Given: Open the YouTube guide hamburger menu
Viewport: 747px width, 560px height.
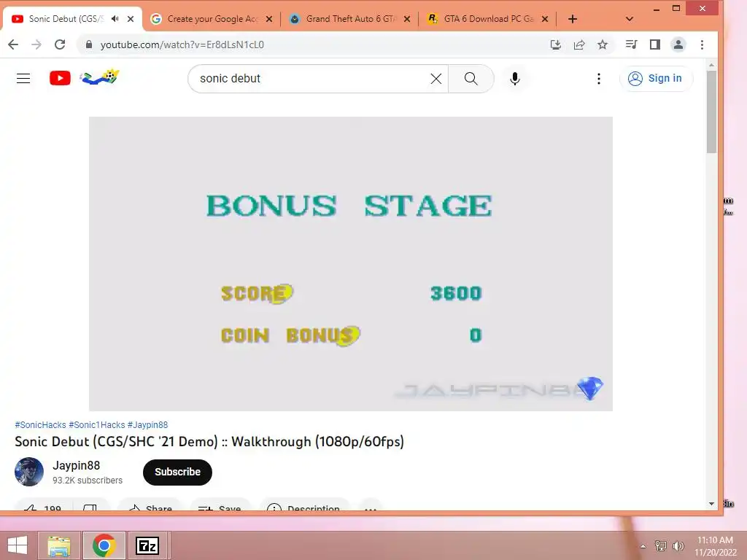Looking at the screenshot, I should point(23,79).
